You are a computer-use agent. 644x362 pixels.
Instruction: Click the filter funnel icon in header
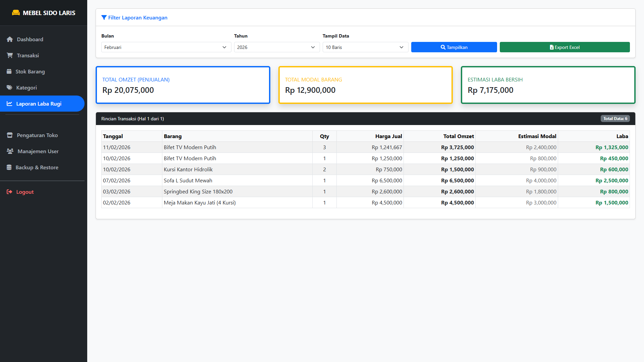click(x=104, y=17)
